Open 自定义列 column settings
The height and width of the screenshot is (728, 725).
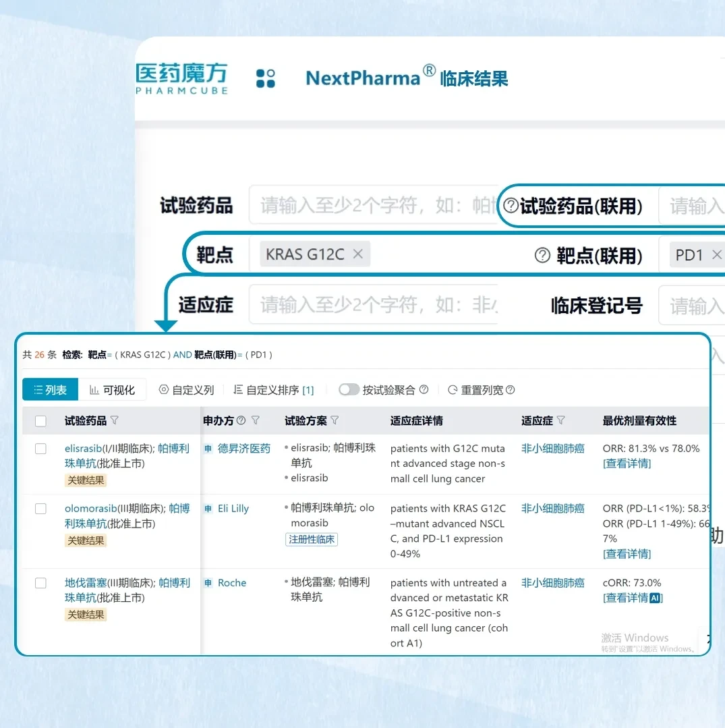187,389
